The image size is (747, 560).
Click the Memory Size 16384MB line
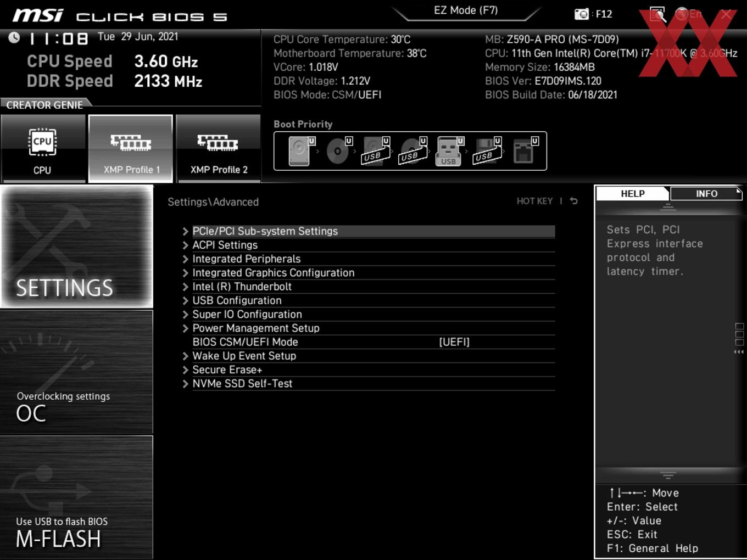(x=539, y=67)
